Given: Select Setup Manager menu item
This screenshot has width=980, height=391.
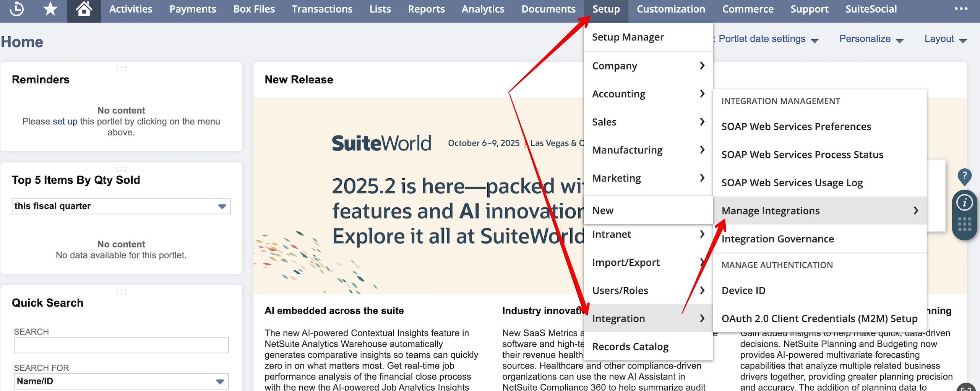Looking at the screenshot, I should (x=648, y=37).
